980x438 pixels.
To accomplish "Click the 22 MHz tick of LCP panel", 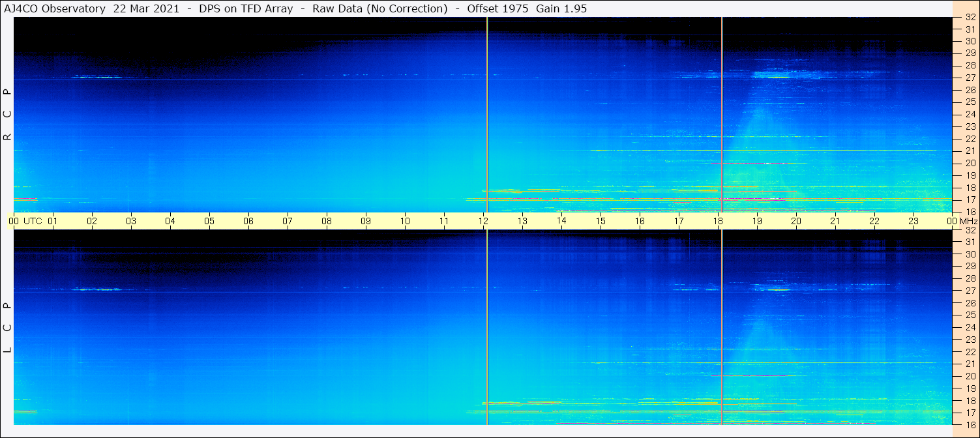I will click(x=970, y=351).
